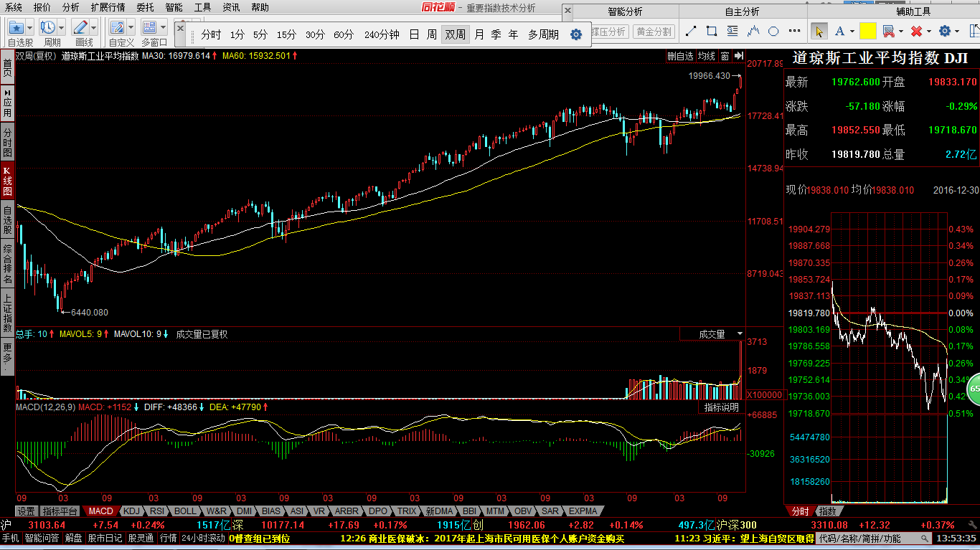Open period bar settings gear icon

coord(576,34)
